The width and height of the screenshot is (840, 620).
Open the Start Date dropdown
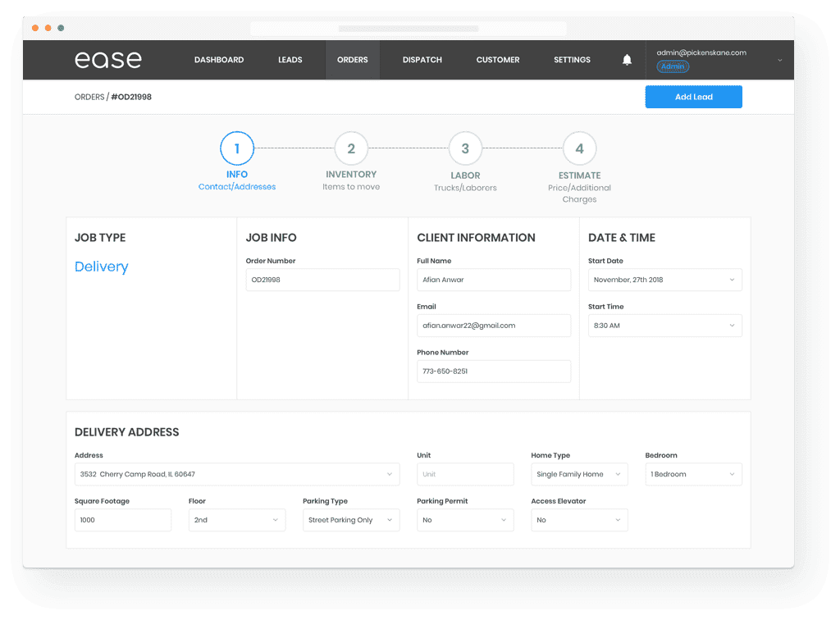click(664, 280)
